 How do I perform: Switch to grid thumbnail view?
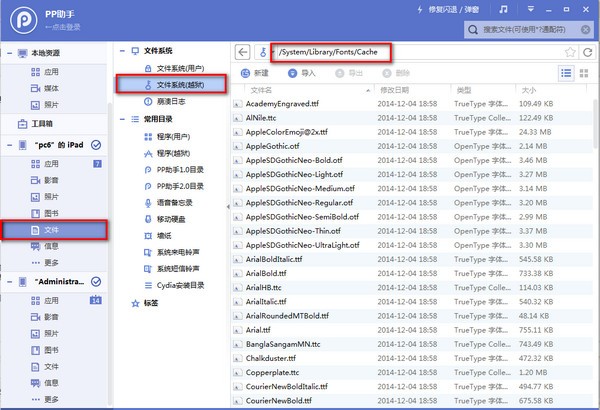pyautogui.click(x=584, y=73)
